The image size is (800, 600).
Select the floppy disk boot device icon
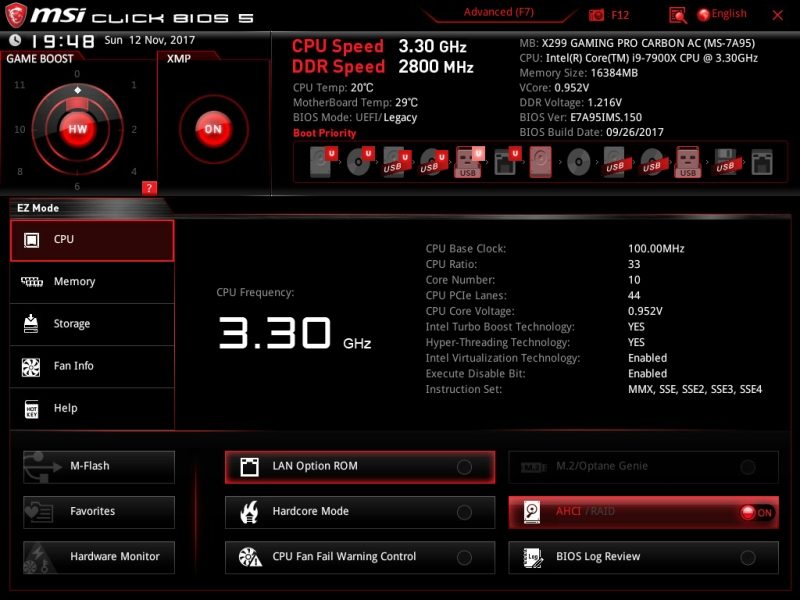click(x=725, y=161)
